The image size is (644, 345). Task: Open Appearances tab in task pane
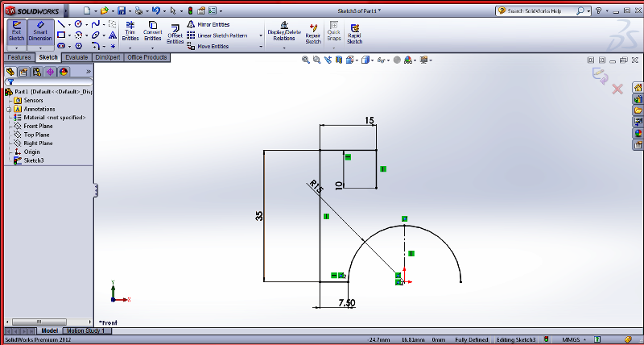[x=638, y=133]
